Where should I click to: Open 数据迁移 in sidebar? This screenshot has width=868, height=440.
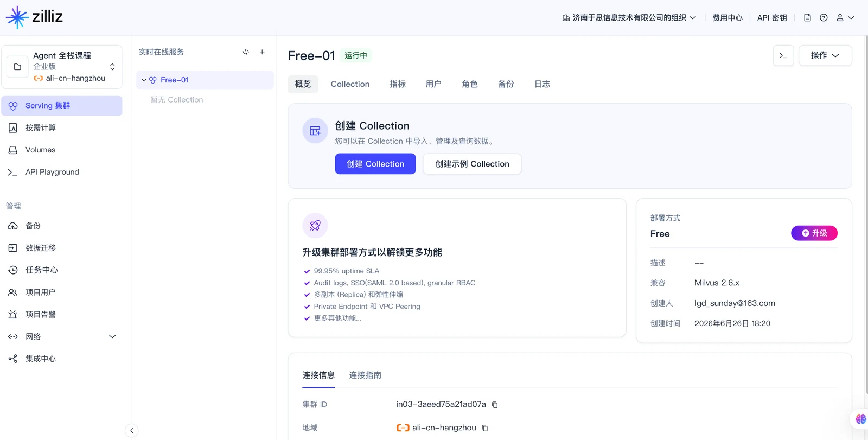tap(62, 248)
